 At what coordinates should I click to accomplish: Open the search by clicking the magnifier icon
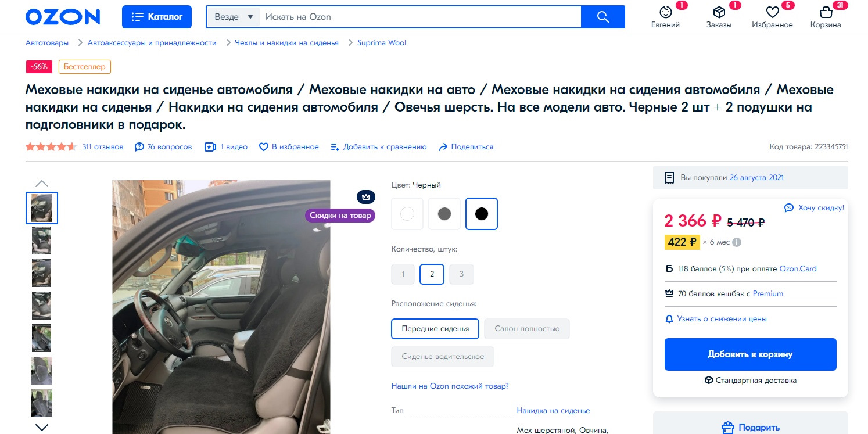[x=602, y=17]
